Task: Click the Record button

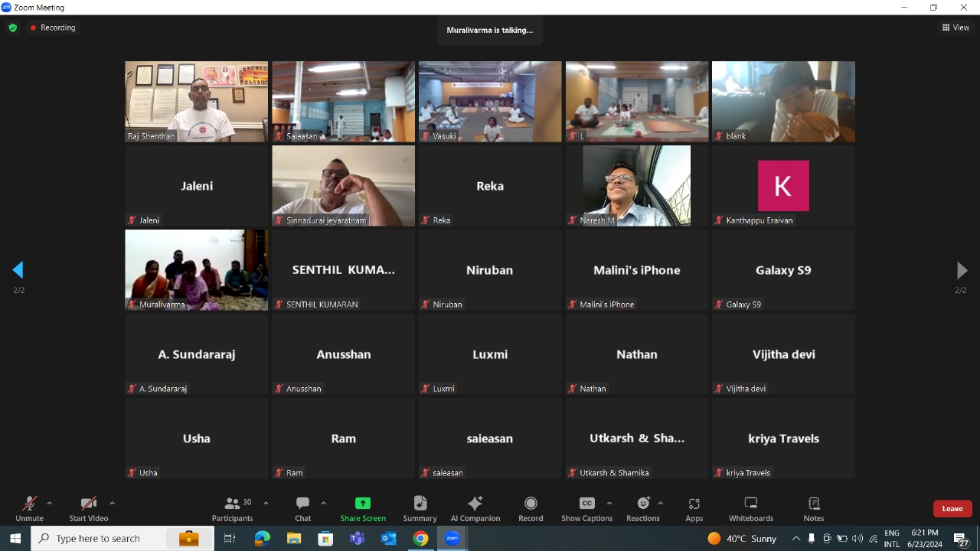Action: tap(531, 508)
